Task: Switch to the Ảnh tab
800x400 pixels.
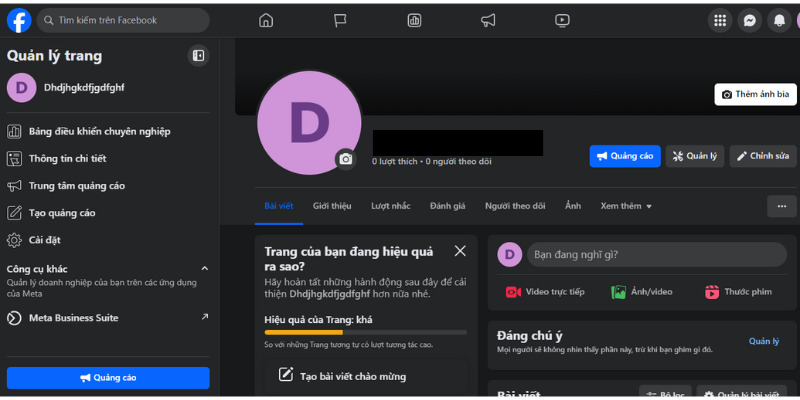Action: (573, 206)
